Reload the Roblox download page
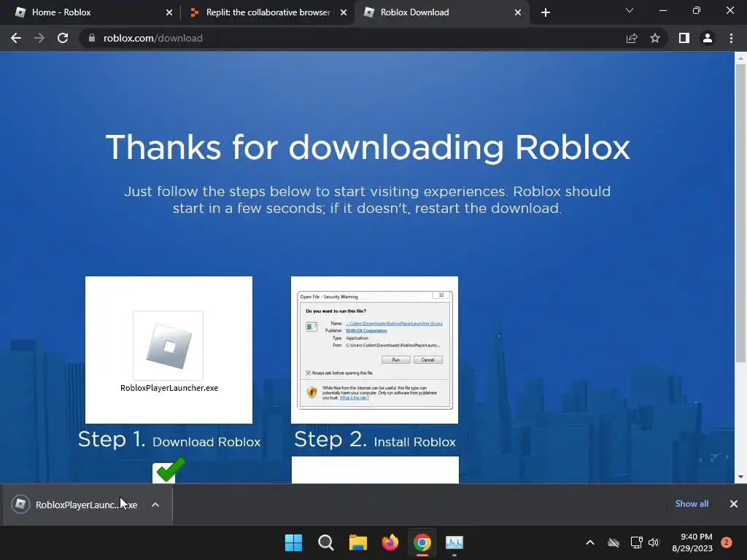 tap(63, 38)
